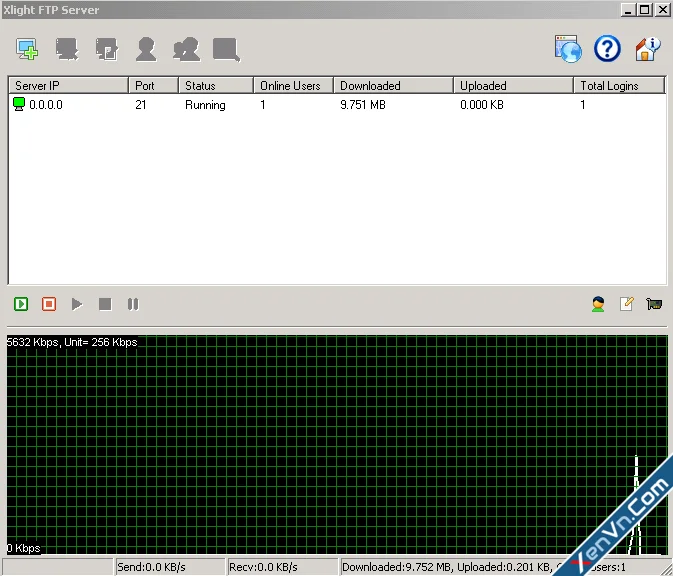This screenshot has width=673, height=576.
Task: Open the Modify Virtual Server configuration icon
Action: [x=106, y=49]
